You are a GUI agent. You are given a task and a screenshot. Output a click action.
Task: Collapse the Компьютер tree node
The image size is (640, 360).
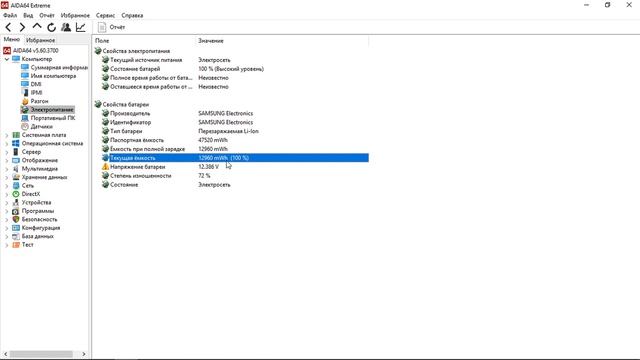(7, 59)
